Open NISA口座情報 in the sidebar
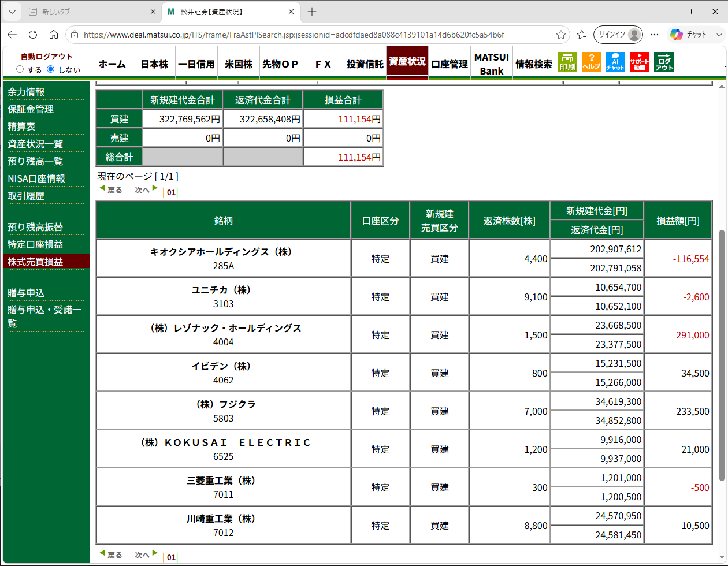This screenshot has width=728, height=566. pos(36,178)
